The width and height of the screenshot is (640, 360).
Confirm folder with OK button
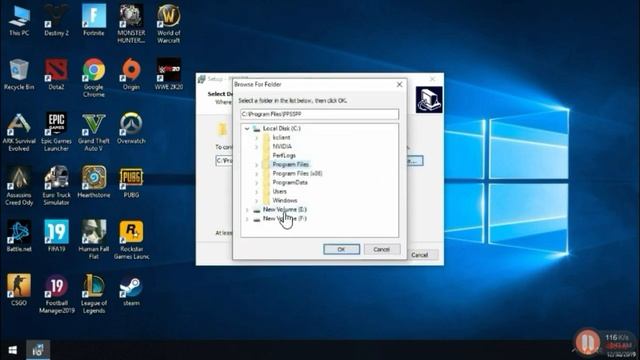[x=342, y=249]
